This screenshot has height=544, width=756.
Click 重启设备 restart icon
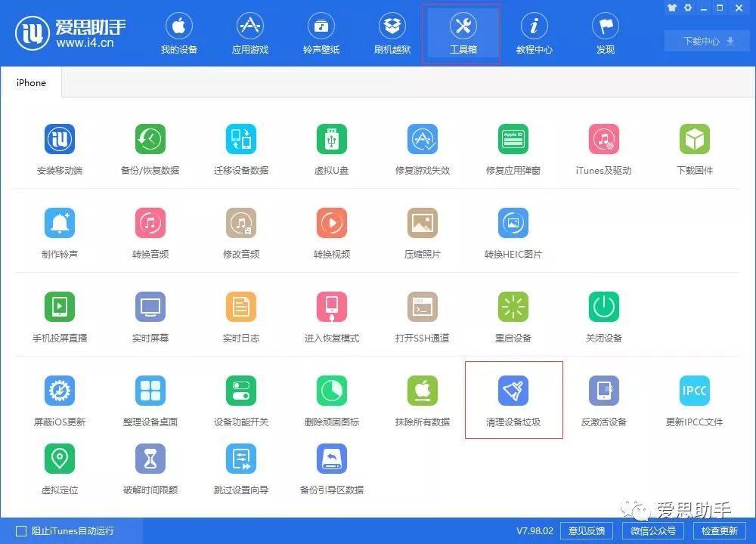513,307
